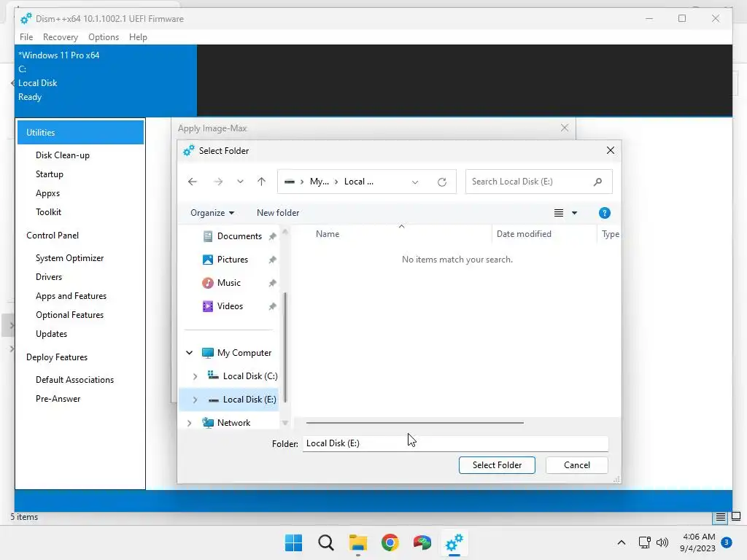Open taskbar Search
This screenshot has width=747, height=560.
pyautogui.click(x=326, y=542)
